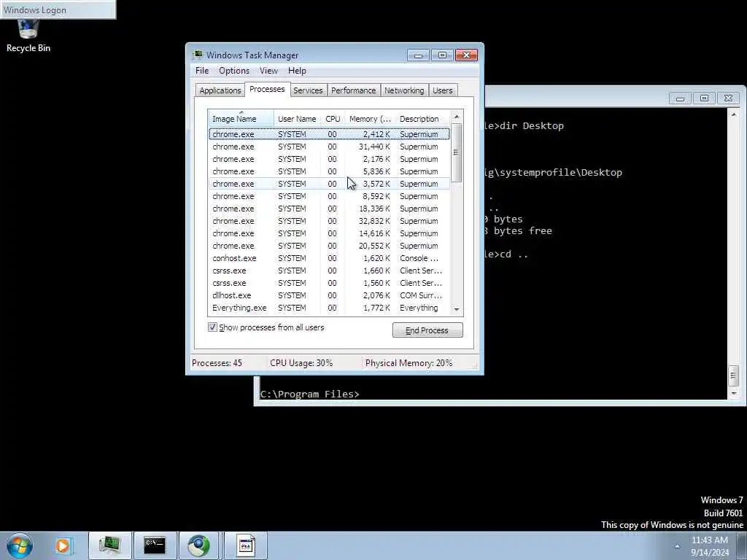Switch to the Performance tab
747x560 pixels.
coord(354,90)
